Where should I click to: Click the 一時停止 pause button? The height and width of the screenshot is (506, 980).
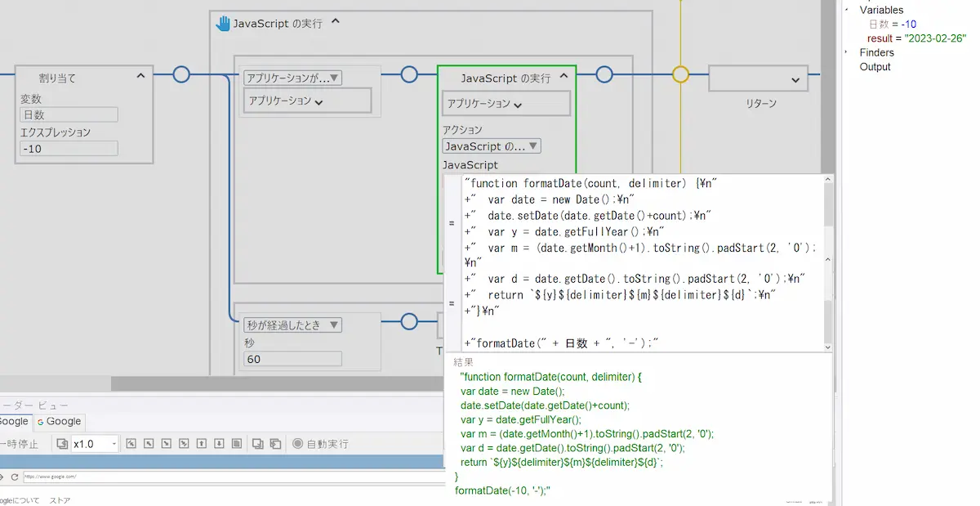[19, 444]
